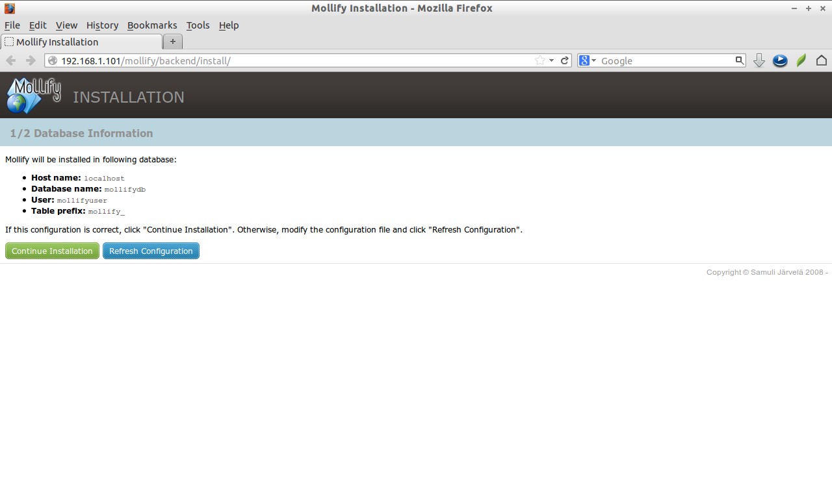Maximize the Firefox window
Viewport: 832px width, 504px height.
[x=809, y=8]
